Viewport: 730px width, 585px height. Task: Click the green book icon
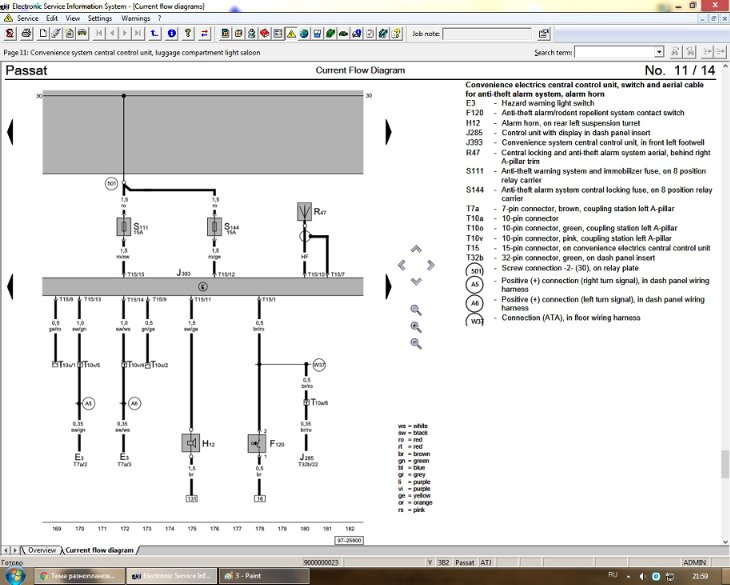330,33
